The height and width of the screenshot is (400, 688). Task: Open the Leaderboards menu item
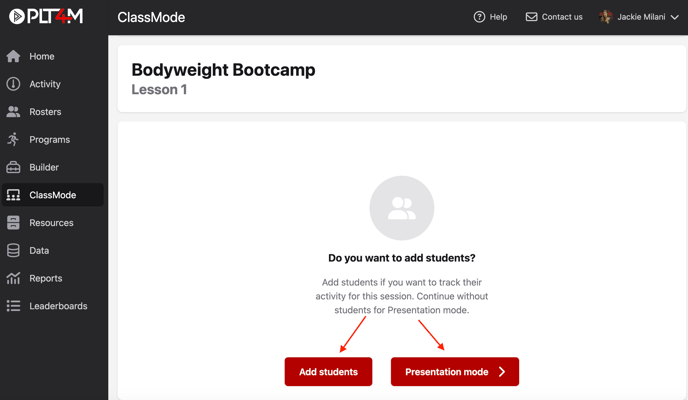point(58,306)
